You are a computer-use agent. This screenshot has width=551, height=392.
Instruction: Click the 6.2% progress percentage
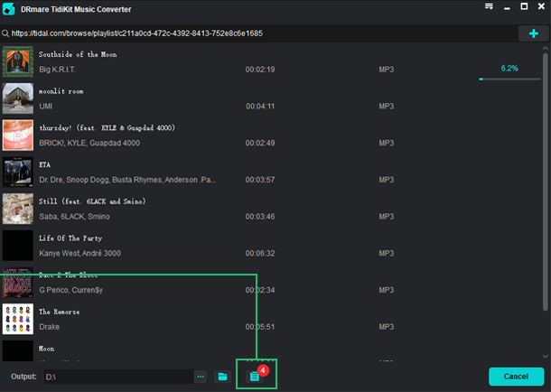[x=509, y=68]
